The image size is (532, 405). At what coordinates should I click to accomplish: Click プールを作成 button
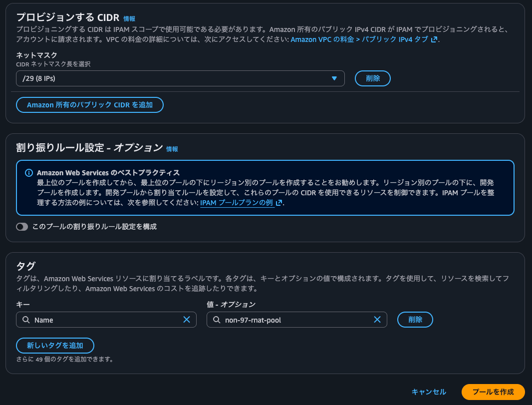(x=492, y=392)
